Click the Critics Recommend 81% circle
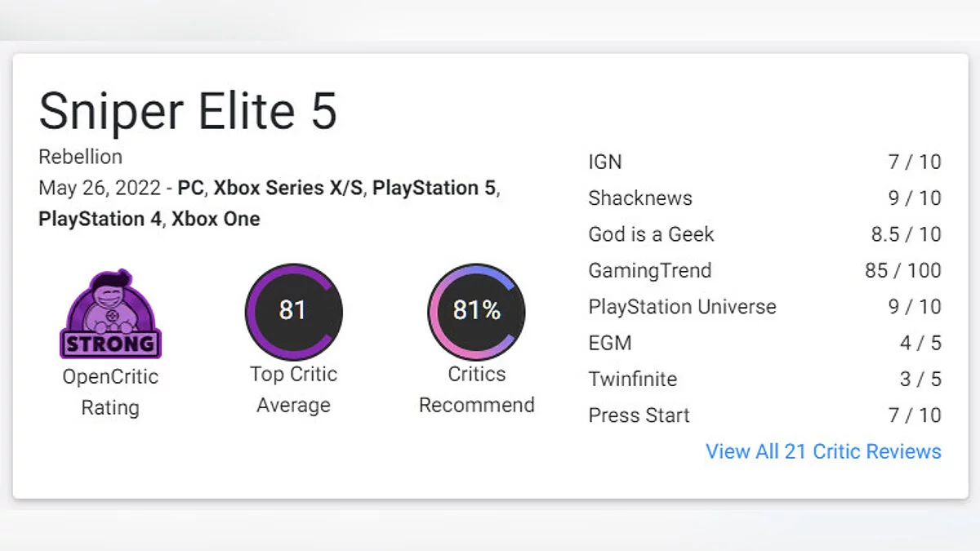The image size is (980, 551). pyautogui.click(x=476, y=311)
